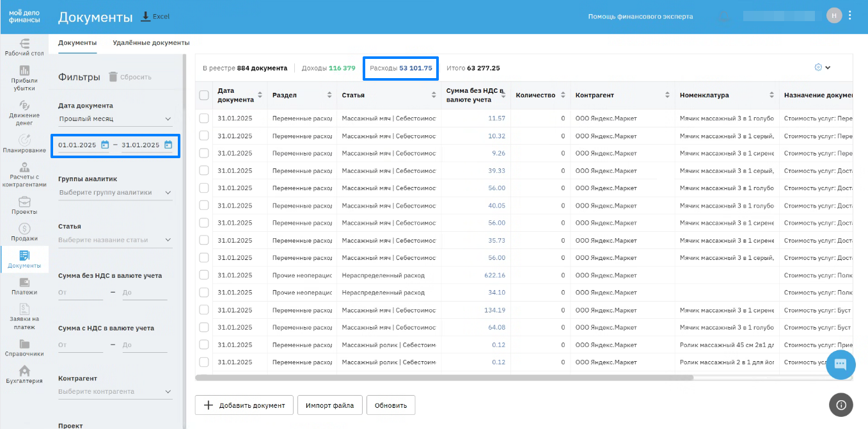The height and width of the screenshot is (429, 868).
Task: Check the first row 11.57 checkbox
Action: pyautogui.click(x=204, y=118)
